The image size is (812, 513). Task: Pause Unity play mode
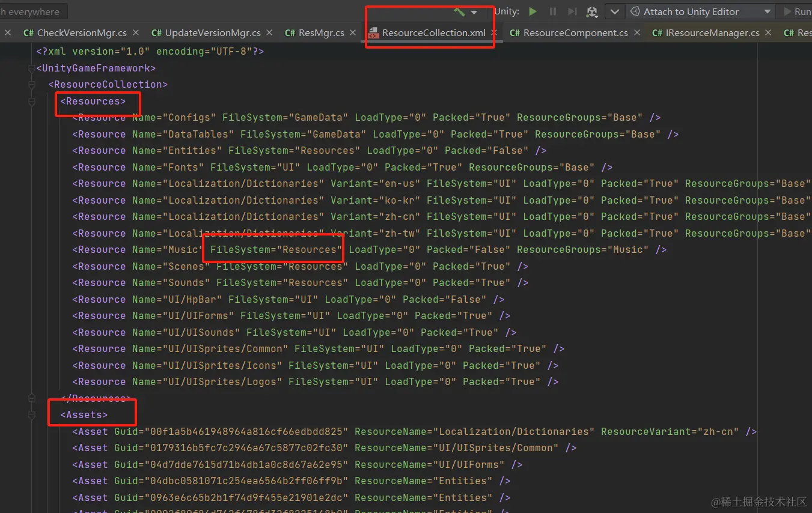coord(553,11)
